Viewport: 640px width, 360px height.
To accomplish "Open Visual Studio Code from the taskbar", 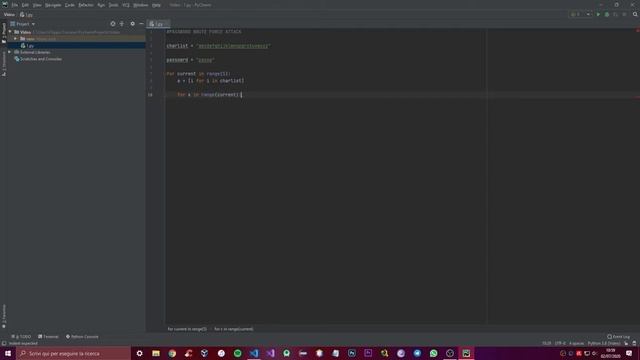I will [x=254, y=353].
